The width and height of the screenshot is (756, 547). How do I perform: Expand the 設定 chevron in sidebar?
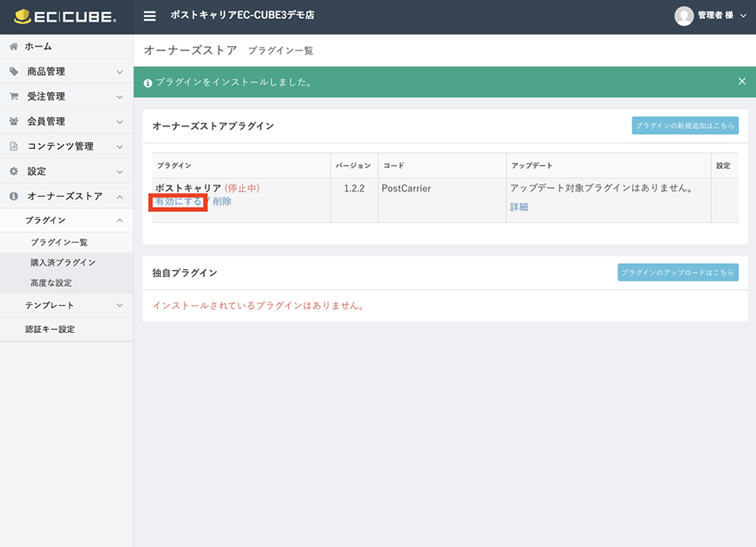point(119,172)
